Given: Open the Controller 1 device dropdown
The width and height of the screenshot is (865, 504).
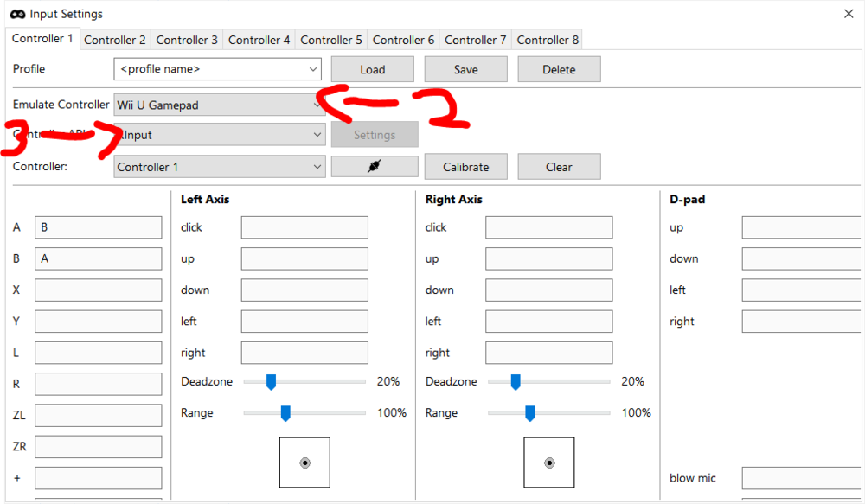Looking at the screenshot, I should pos(219,167).
